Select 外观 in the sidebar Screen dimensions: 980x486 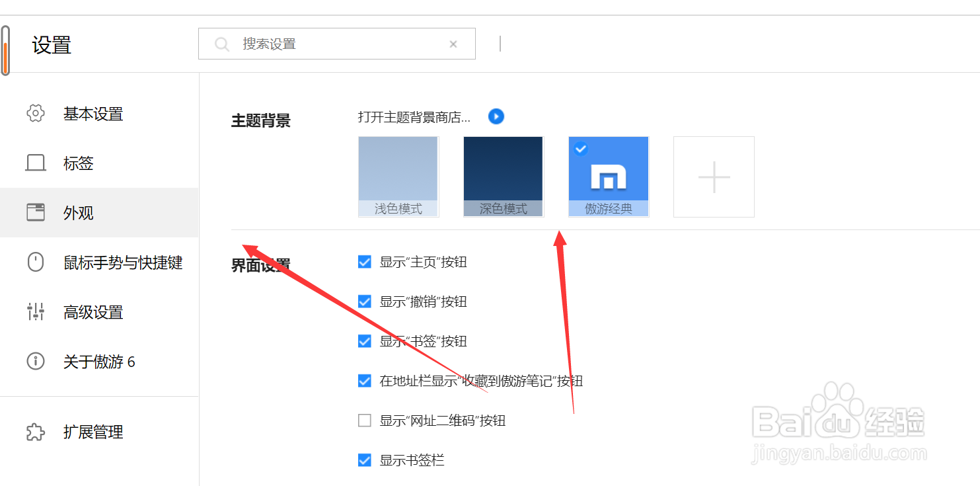[99, 212]
